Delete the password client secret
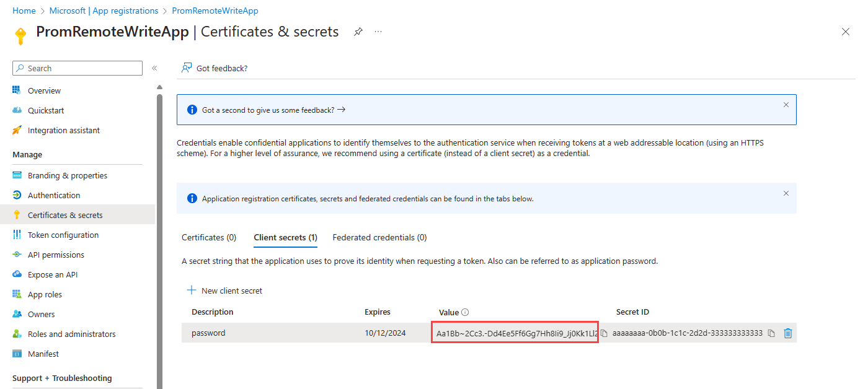 click(788, 333)
